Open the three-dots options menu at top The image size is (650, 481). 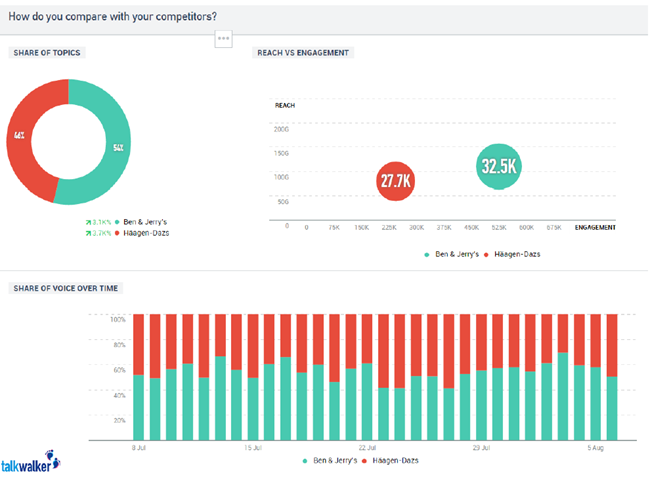[x=224, y=38]
